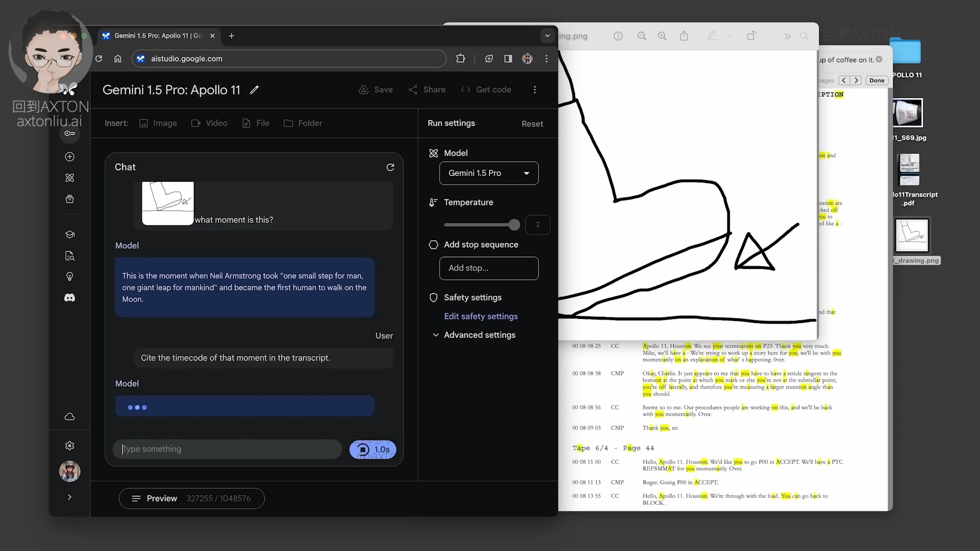Open the Discord icon in the sidebar
Screen dimensions: 980x551
(70, 297)
